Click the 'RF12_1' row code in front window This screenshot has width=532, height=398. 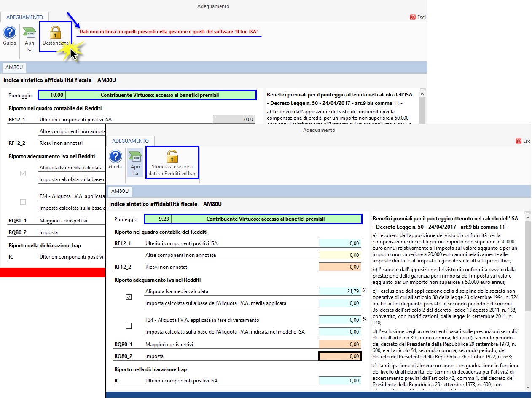[x=123, y=243]
